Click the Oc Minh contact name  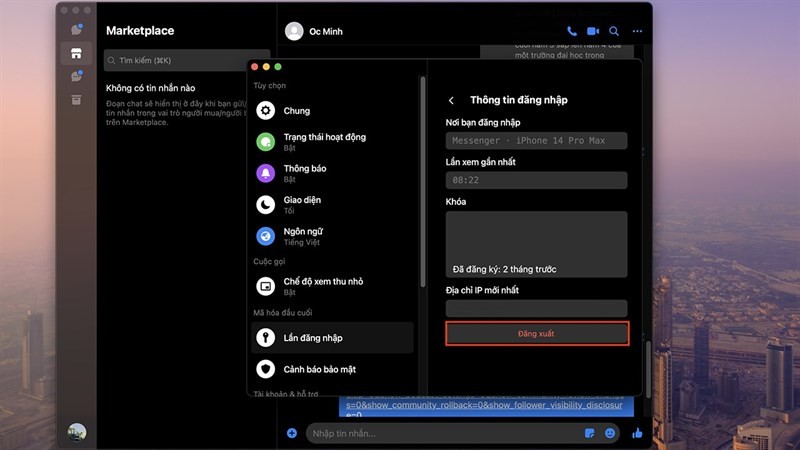click(326, 32)
